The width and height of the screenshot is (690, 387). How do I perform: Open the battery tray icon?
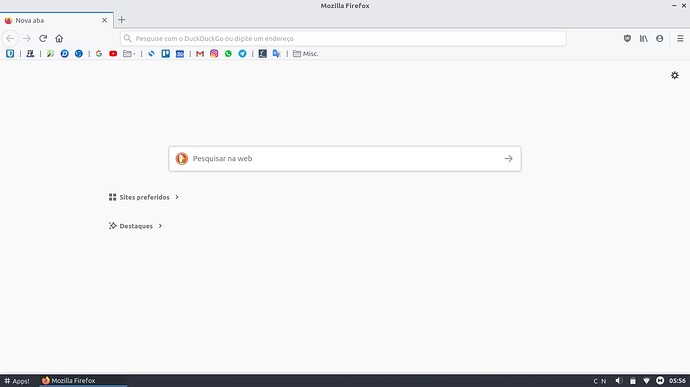pyautogui.click(x=632, y=381)
